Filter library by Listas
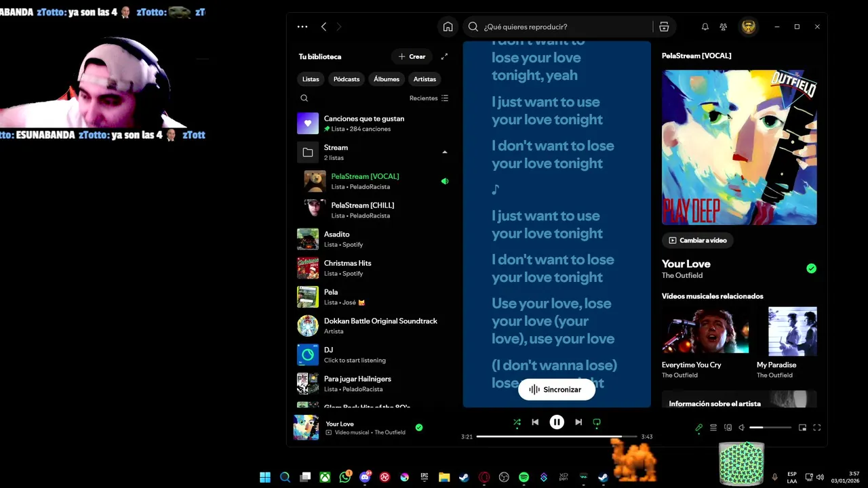 click(311, 79)
